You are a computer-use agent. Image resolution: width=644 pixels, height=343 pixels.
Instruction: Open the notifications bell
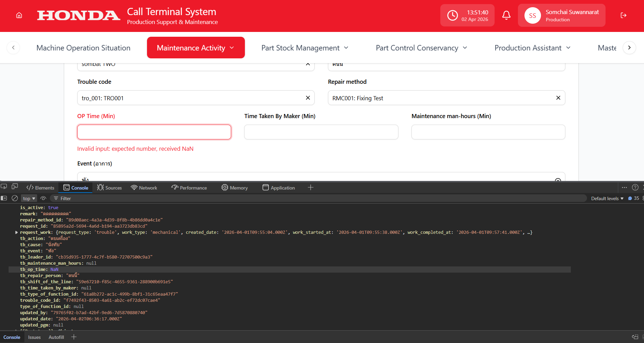point(506,15)
